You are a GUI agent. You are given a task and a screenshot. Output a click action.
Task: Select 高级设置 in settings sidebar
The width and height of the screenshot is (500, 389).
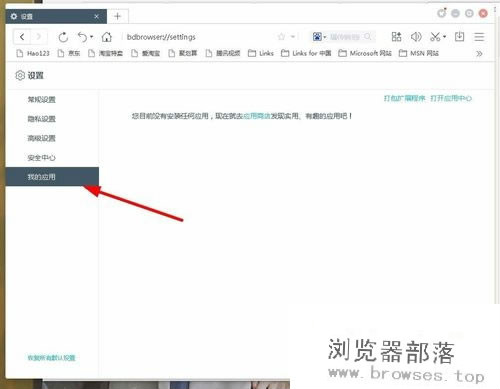click(52, 138)
